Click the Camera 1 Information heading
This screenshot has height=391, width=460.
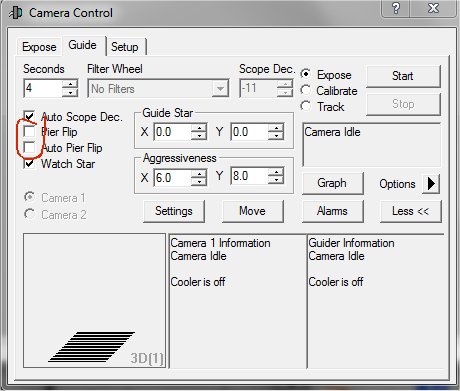pos(220,243)
